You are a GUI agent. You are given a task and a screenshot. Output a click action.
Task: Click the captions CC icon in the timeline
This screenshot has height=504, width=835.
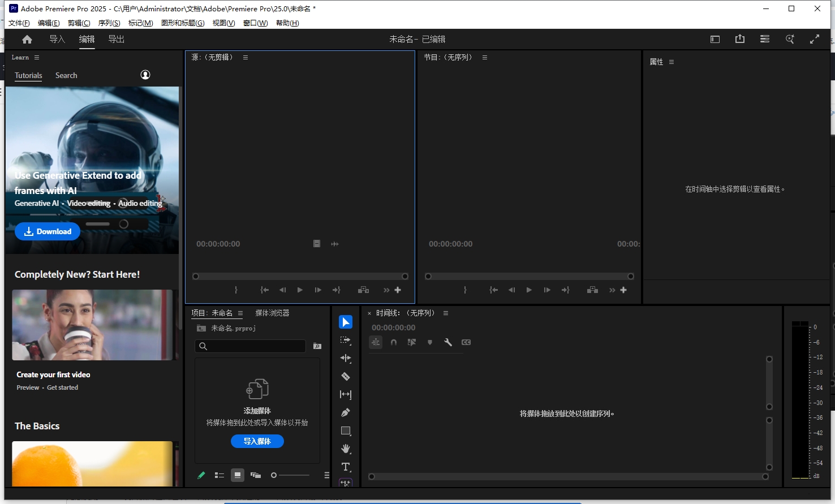coord(466,342)
